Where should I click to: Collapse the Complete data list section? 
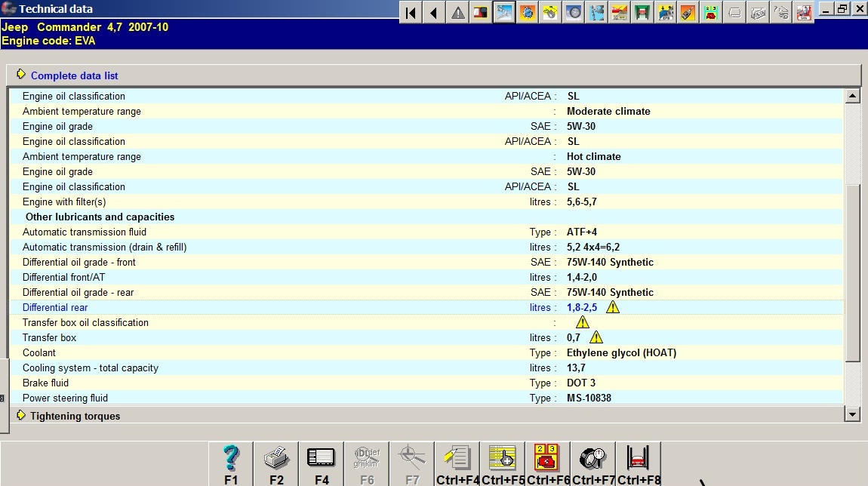pos(74,75)
